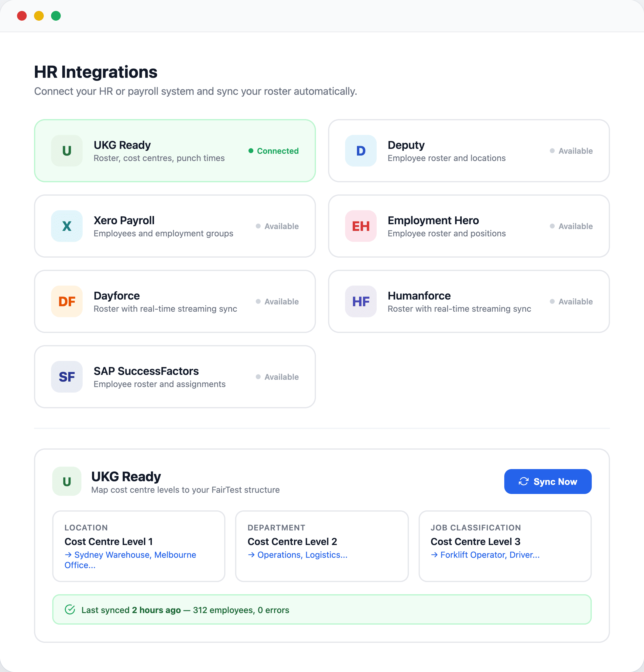The image size is (644, 672).
Task: Click the Humanforce 'HF' logo icon
Action: 361,301
